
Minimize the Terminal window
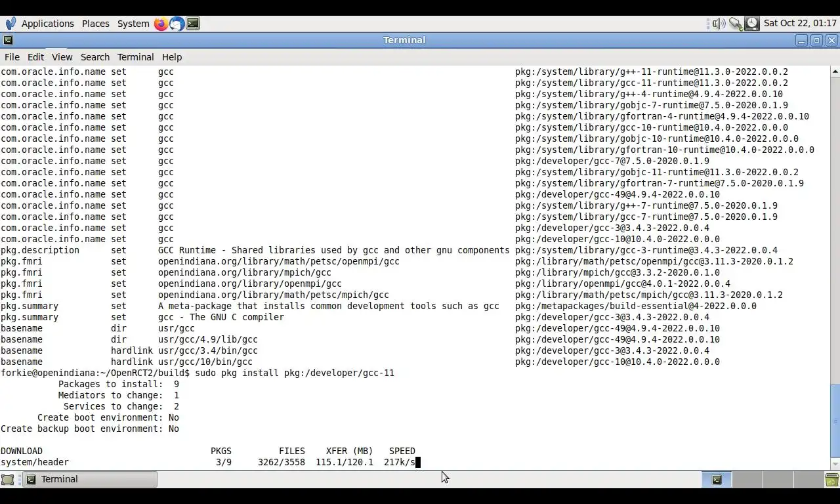coord(801,40)
